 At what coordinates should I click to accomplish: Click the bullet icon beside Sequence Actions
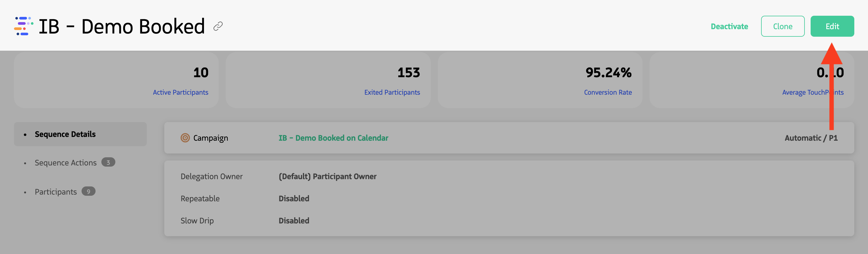click(25, 163)
